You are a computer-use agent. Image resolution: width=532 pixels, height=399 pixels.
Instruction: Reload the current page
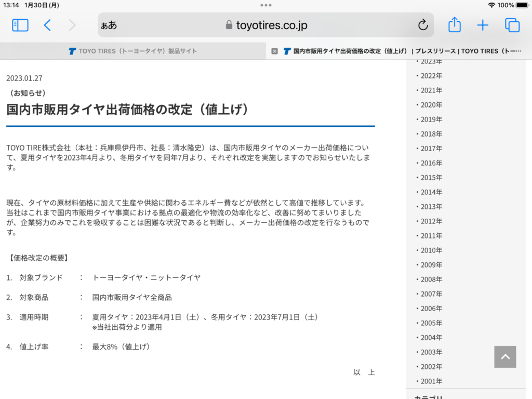423,25
